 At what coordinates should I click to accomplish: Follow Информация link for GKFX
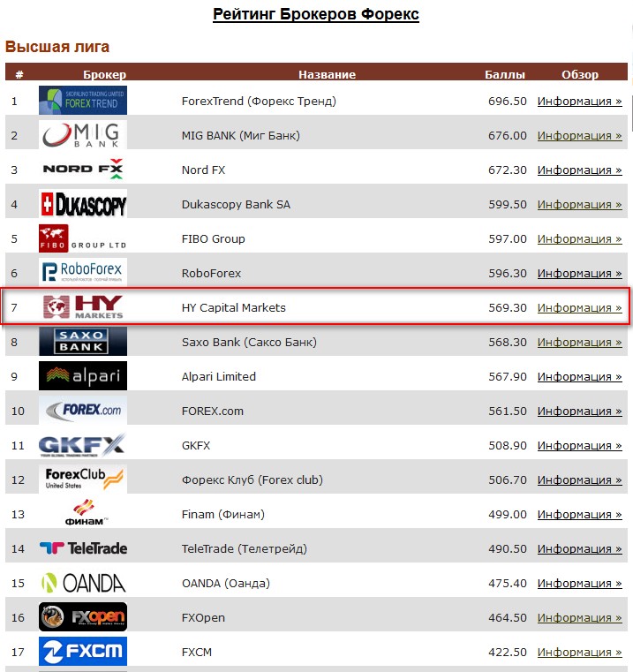[579, 445]
